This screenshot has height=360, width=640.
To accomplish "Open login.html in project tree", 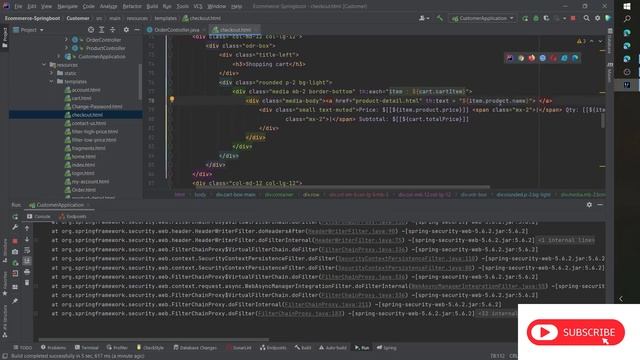I will tap(83, 173).
